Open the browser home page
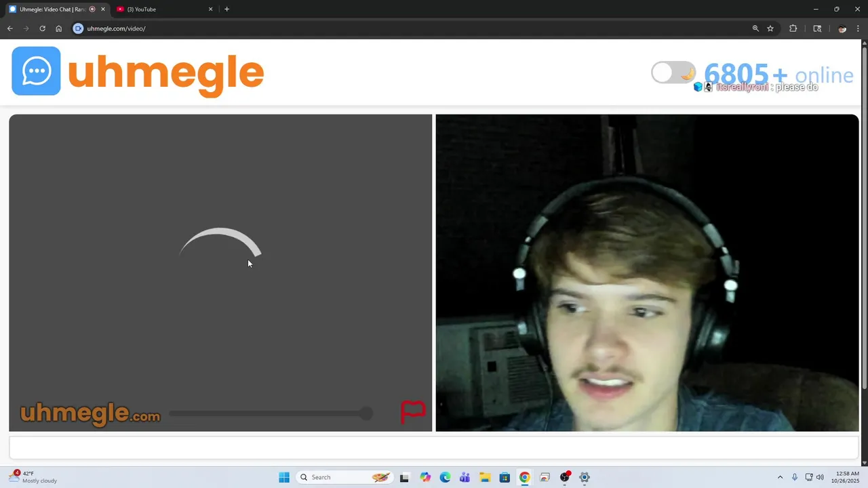Viewport: 868px width, 488px height. tap(58, 28)
